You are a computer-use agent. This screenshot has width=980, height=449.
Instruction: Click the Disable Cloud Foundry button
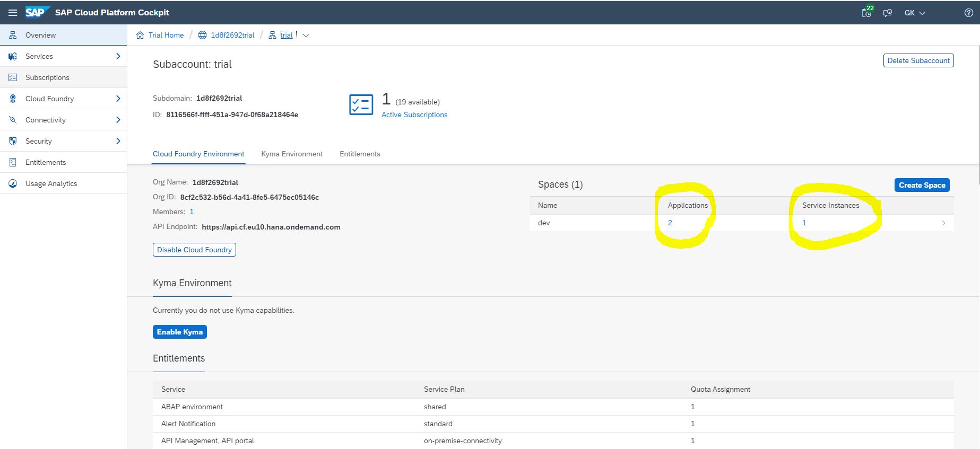(x=194, y=250)
